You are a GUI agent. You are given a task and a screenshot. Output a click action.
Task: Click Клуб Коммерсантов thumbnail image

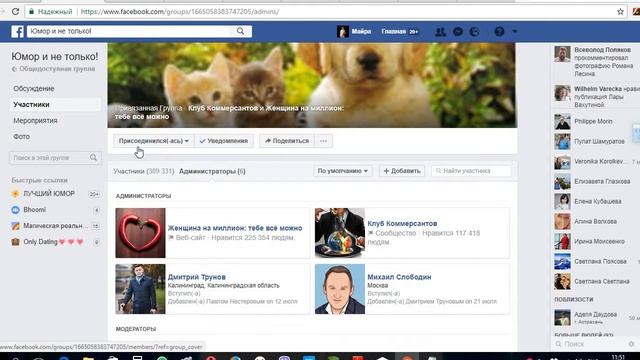(x=340, y=233)
